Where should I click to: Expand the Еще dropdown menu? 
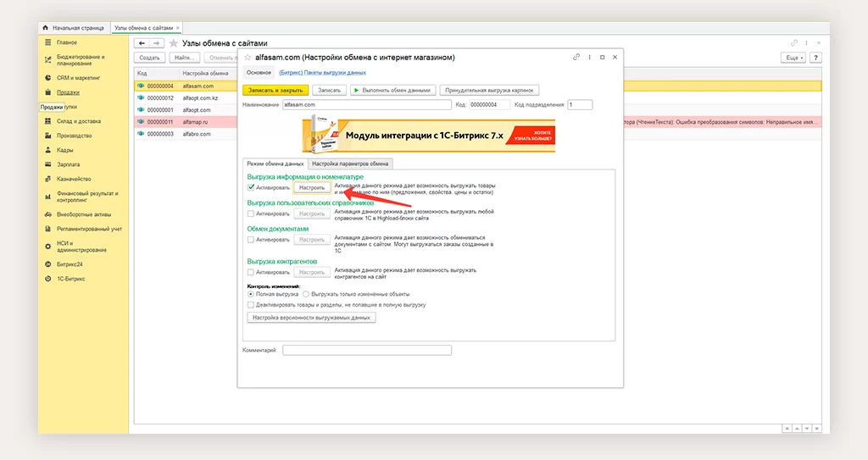pos(793,58)
